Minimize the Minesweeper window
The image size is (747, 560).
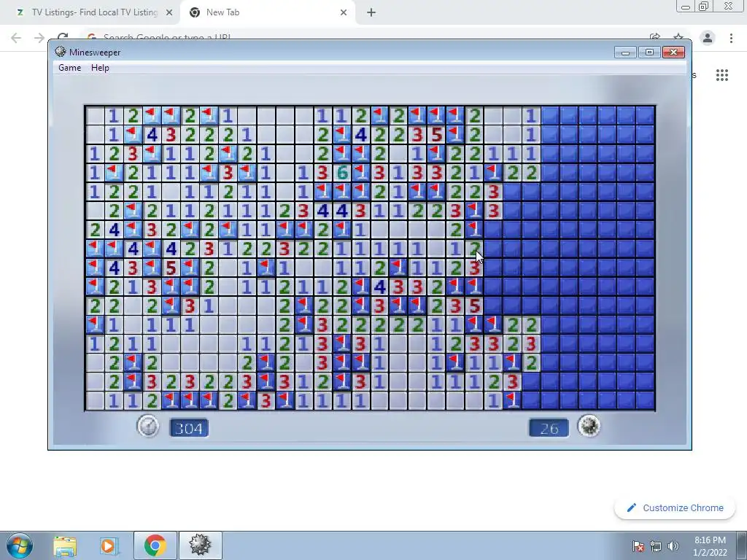click(625, 52)
